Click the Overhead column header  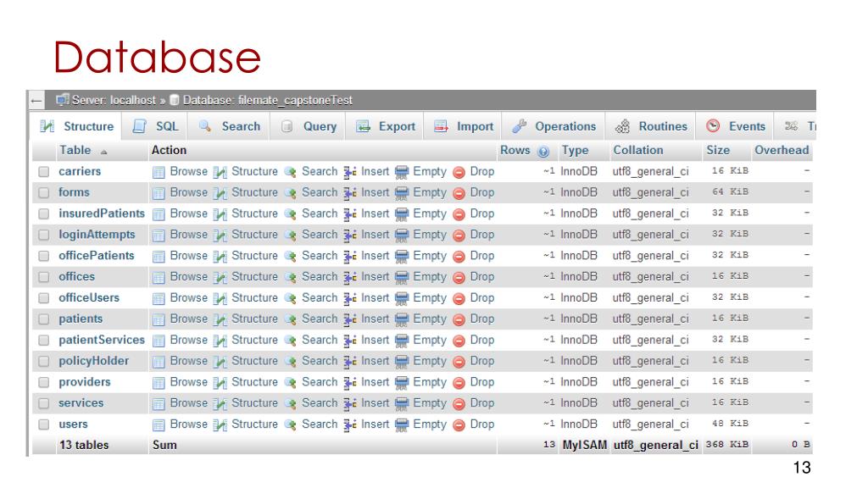pos(782,151)
